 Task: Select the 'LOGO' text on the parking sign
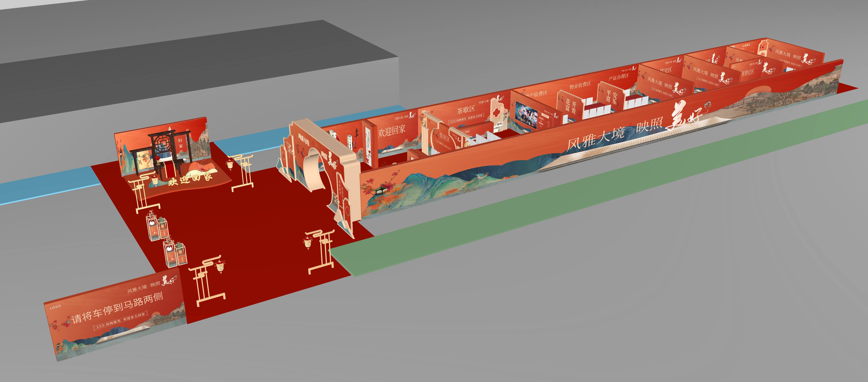pos(56,307)
